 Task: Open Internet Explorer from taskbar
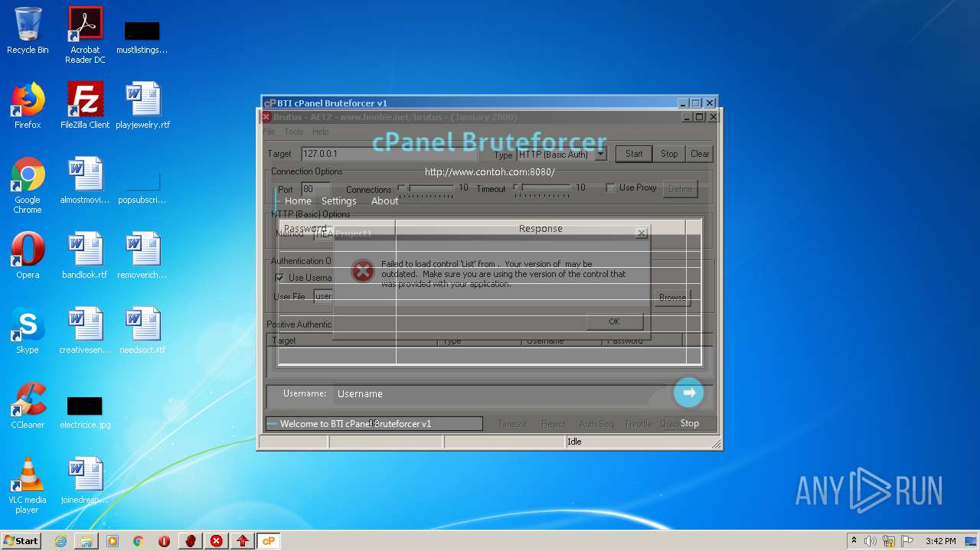pos(60,541)
